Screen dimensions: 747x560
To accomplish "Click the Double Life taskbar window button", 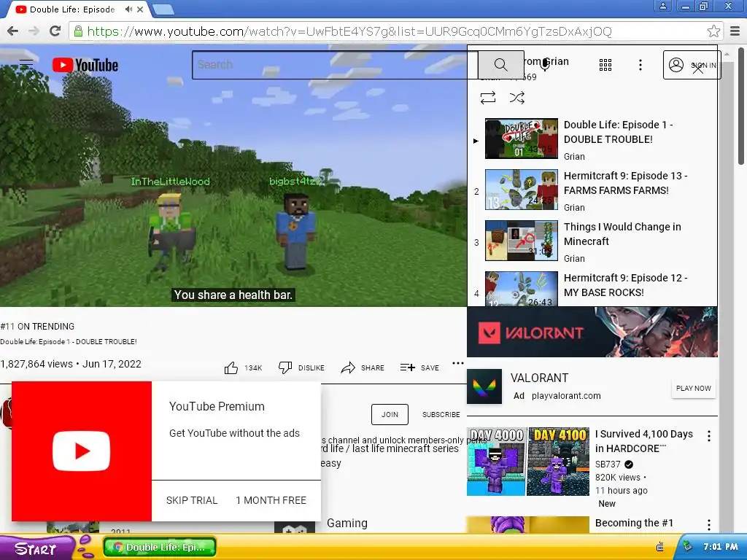I will click(160, 548).
